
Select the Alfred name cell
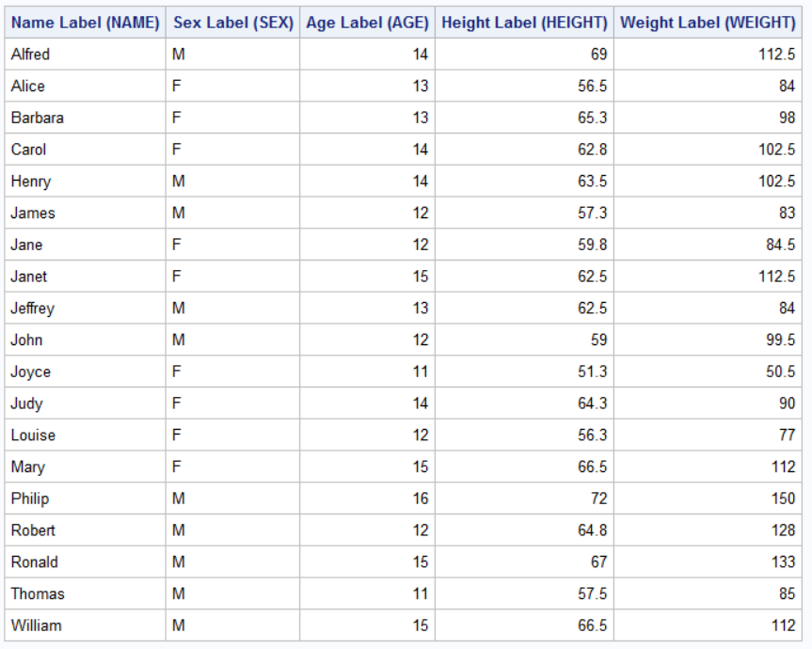coord(31,55)
